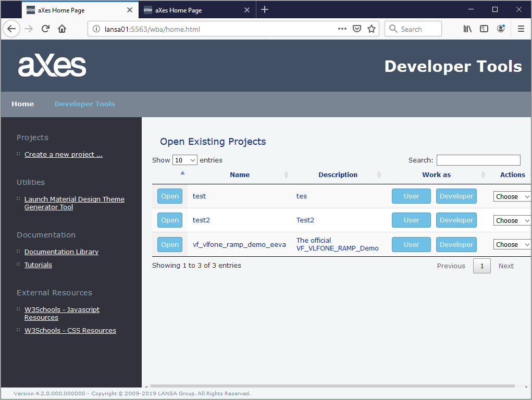Viewport: 532px width, 400px height.
Task: Toggle the sidebar view icon
Action: tap(484, 29)
